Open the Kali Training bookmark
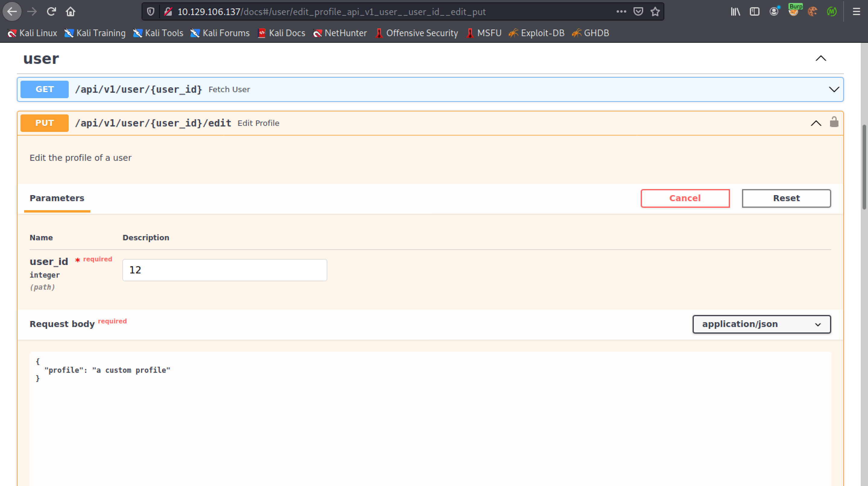 tap(95, 33)
